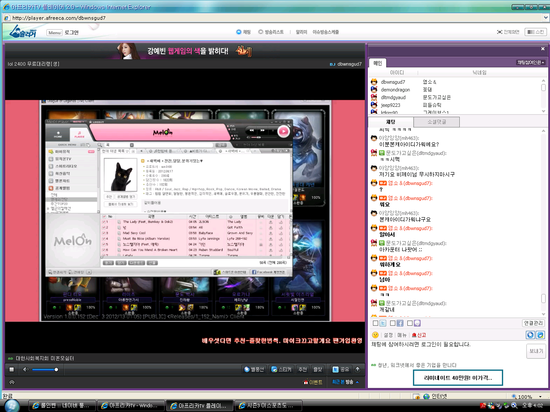Screen dimensions: 550x412
Task: Click the chat scroll-down arrow
Action: [x=543, y=314]
